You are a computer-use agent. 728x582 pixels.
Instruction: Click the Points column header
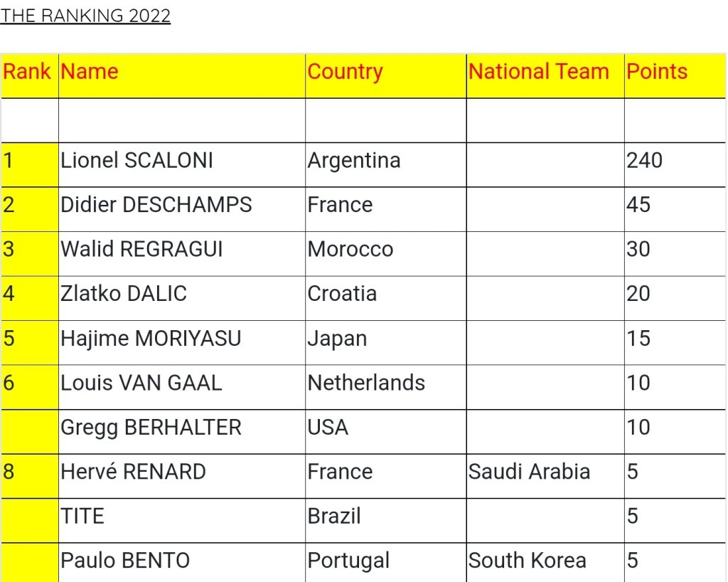coord(657,72)
